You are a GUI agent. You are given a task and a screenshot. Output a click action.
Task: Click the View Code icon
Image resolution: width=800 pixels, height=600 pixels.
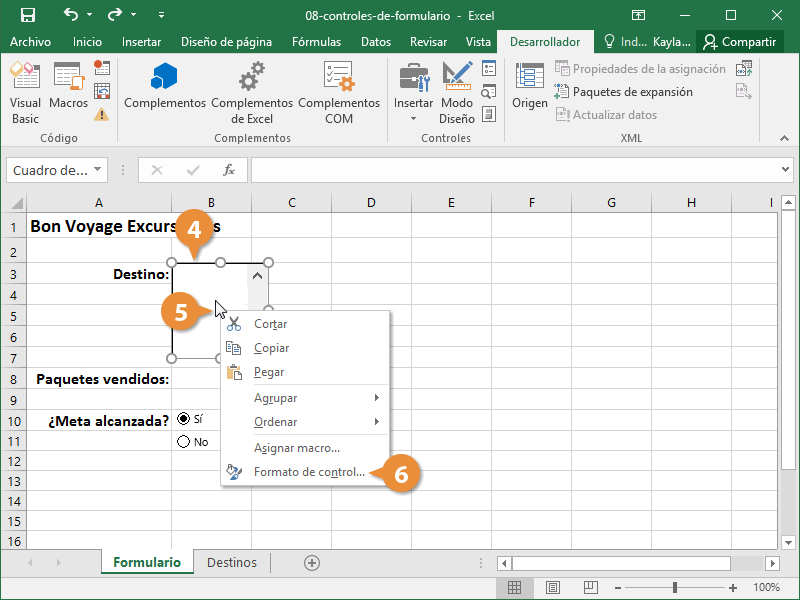pyautogui.click(x=489, y=91)
